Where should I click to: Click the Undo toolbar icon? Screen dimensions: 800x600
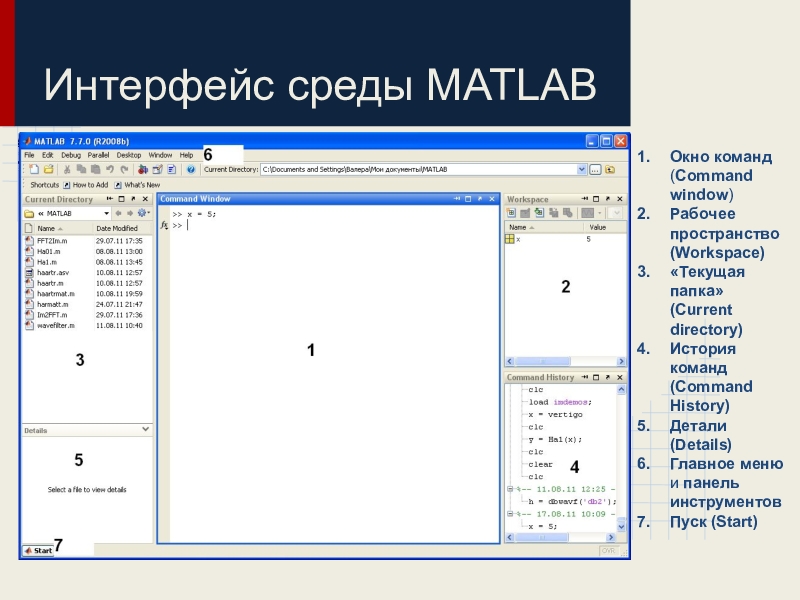click(110, 169)
